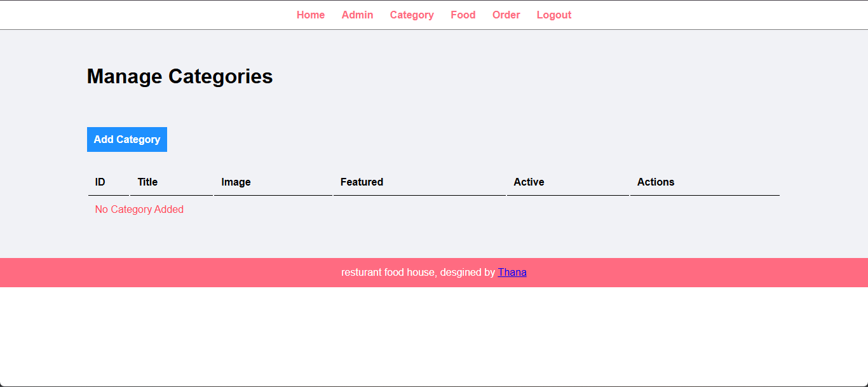This screenshot has height=387, width=868.
Task: Select the Image column header
Action: [236, 182]
